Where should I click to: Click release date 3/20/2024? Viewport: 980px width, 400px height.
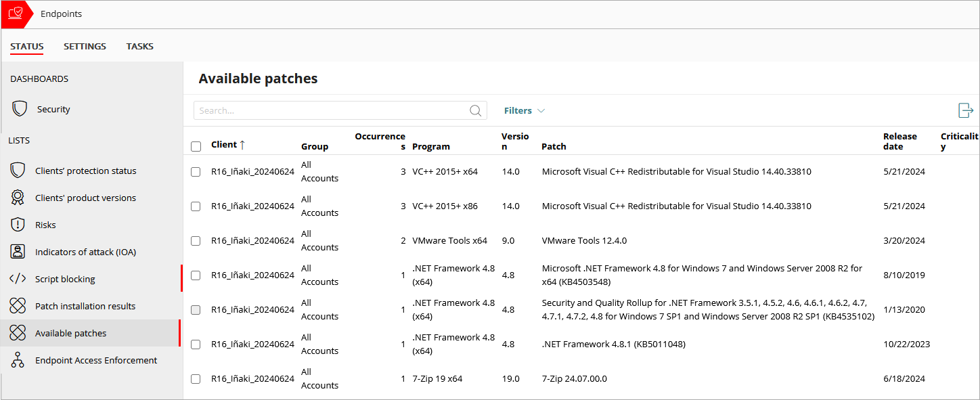[x=904, y=240]
